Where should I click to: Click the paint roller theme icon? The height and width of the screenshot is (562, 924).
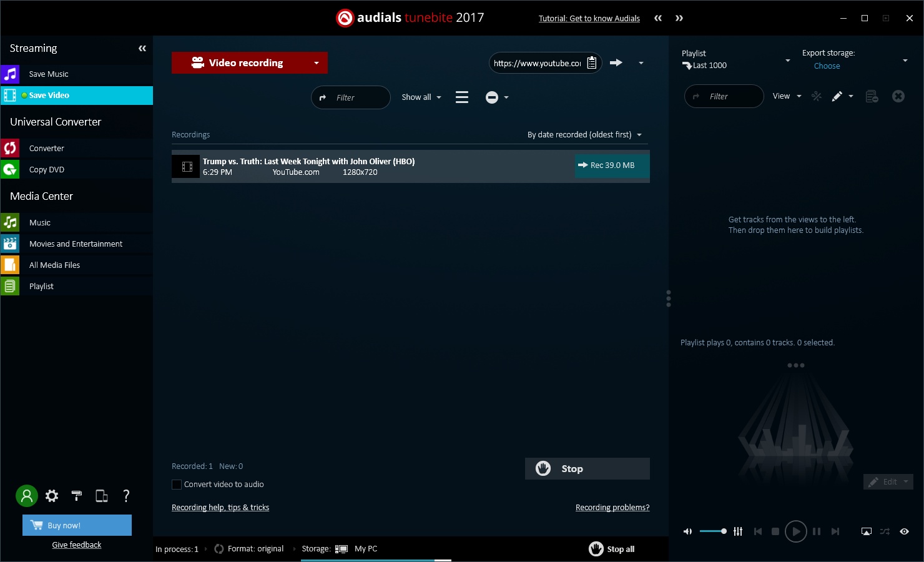tap(77, 496)
